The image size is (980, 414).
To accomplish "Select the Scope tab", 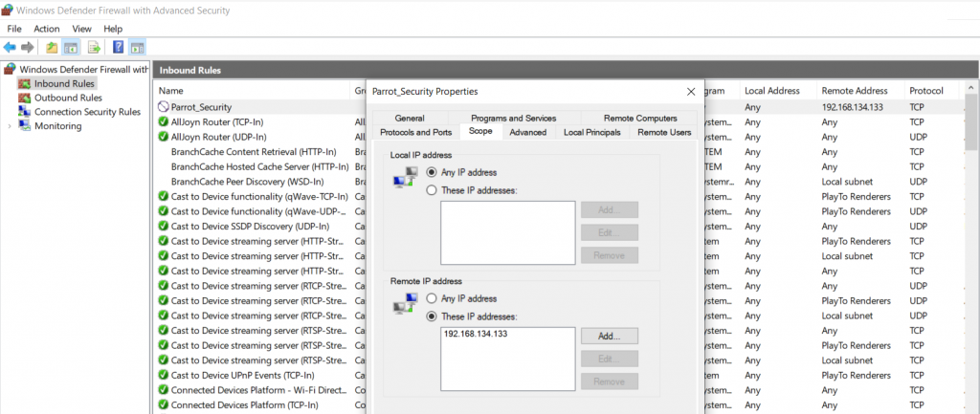I will tap(480, 131).
